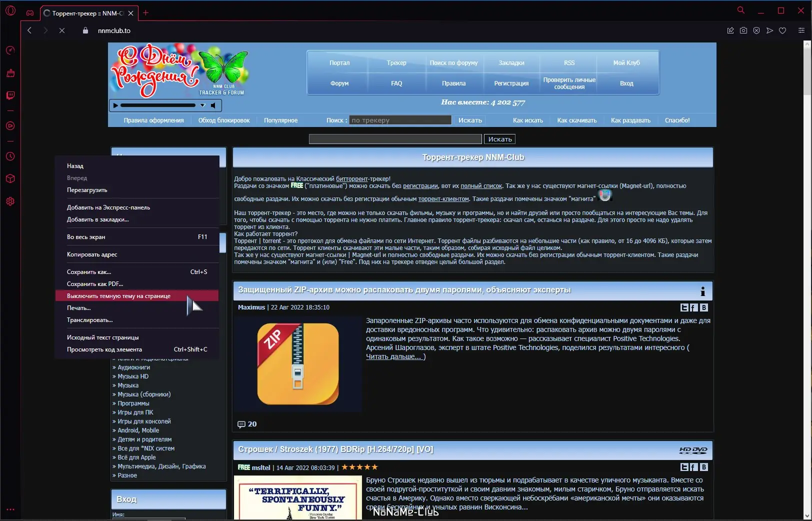Focus the tracker search field
Image resolution: width=812 pixels, height=521 pixels.
pos(400,120)
